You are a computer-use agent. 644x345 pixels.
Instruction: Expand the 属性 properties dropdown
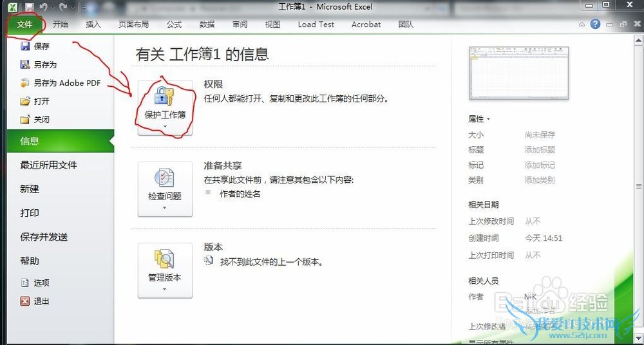pyautogui.click(x=479, y=119)
